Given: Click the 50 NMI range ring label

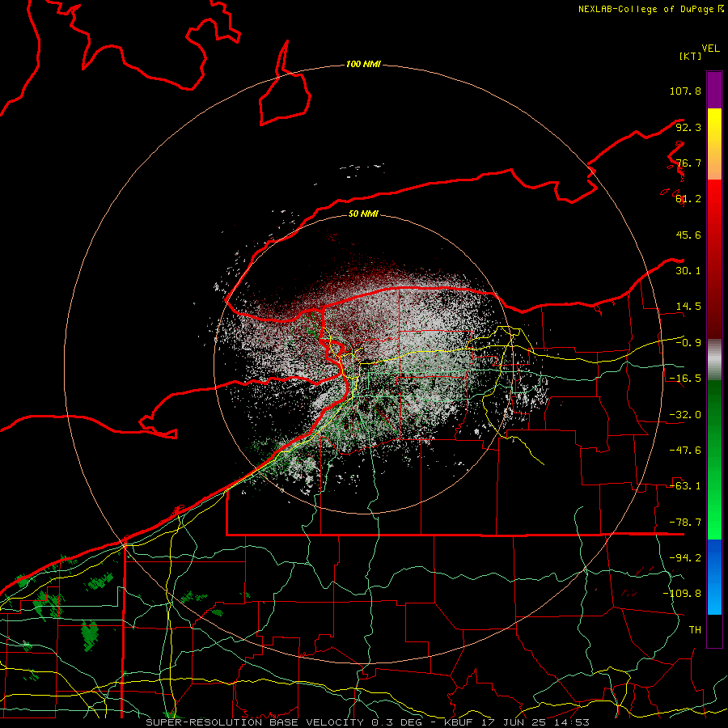Looking at the screenshot, I should [x=363, y=214].
